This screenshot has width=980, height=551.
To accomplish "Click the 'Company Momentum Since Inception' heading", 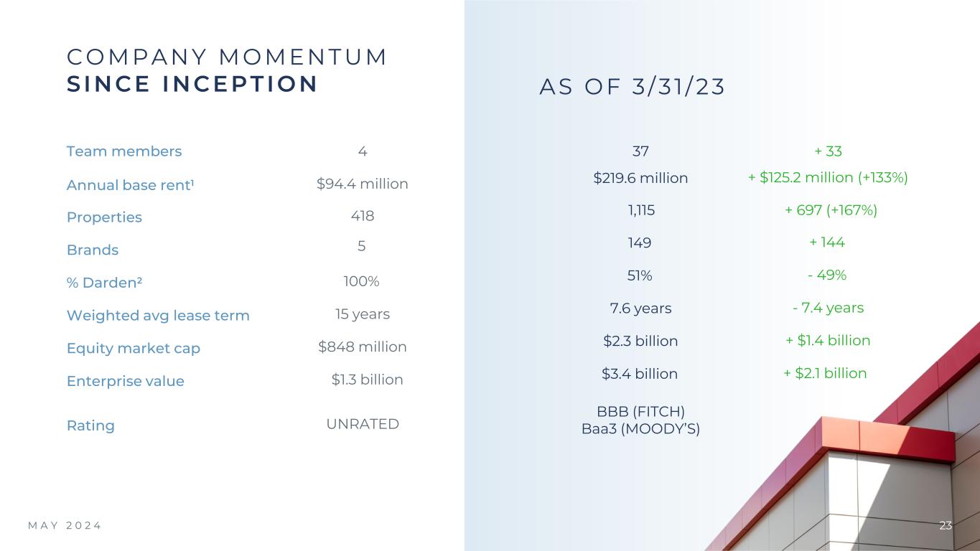I will [227, 70].
